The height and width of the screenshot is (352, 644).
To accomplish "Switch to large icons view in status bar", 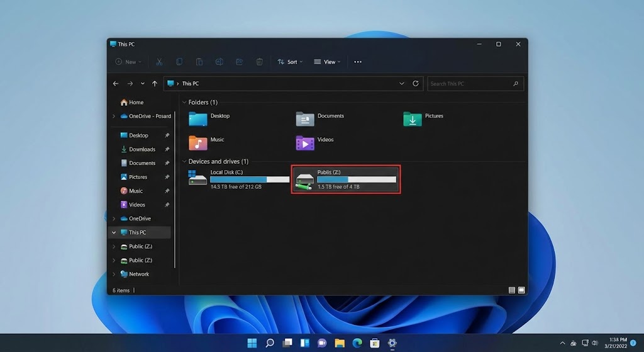I will [x=521, y=290].
